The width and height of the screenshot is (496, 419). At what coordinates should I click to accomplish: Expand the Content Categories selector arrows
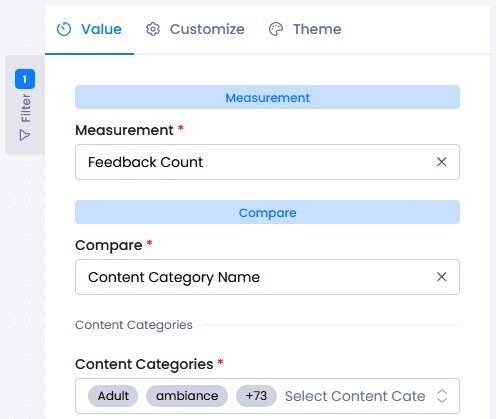[x=442, y=396]
